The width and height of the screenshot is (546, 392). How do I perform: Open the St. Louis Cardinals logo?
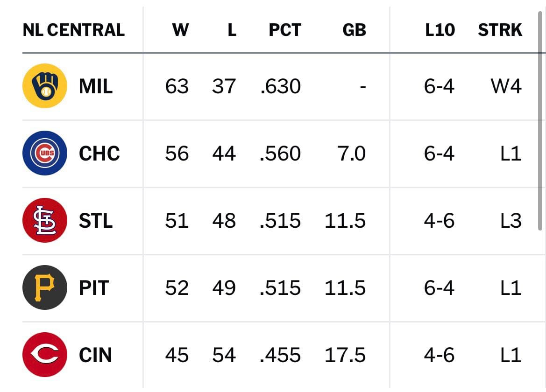pos(45,220)
